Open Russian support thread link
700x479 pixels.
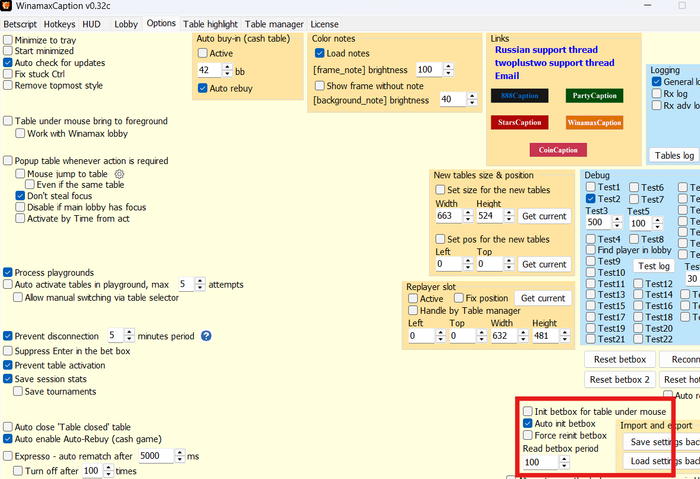point(546,50)
